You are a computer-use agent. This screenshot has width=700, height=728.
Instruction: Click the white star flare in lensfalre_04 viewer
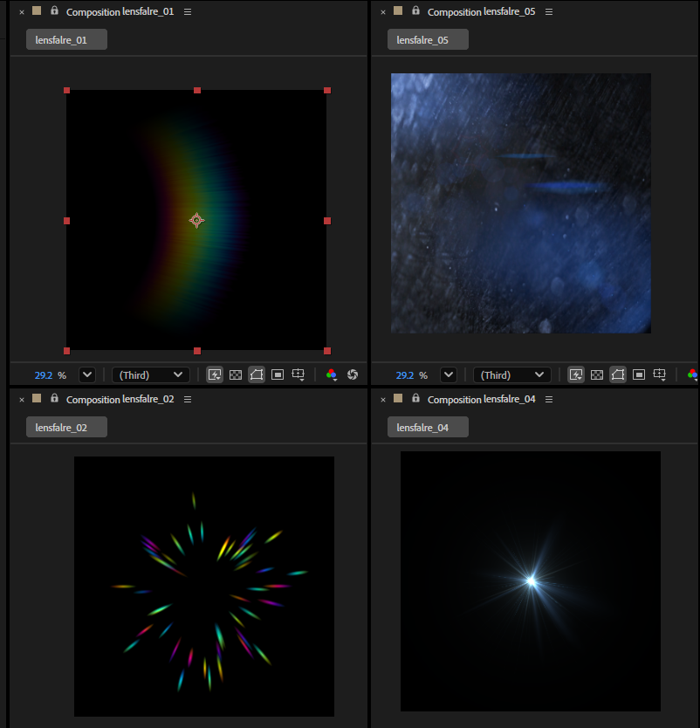[x=532, y=580]
